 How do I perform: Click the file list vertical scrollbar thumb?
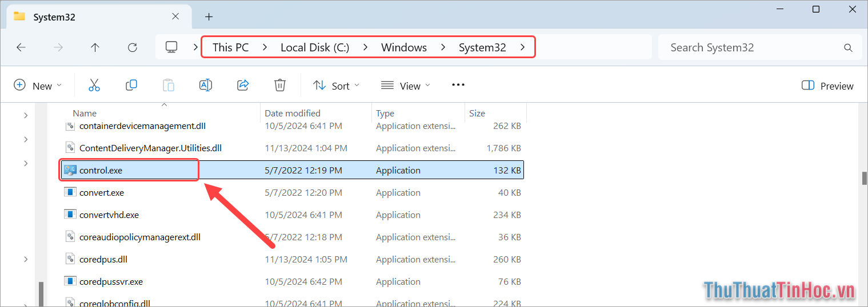pyautogui.click(x=865, y=178)
